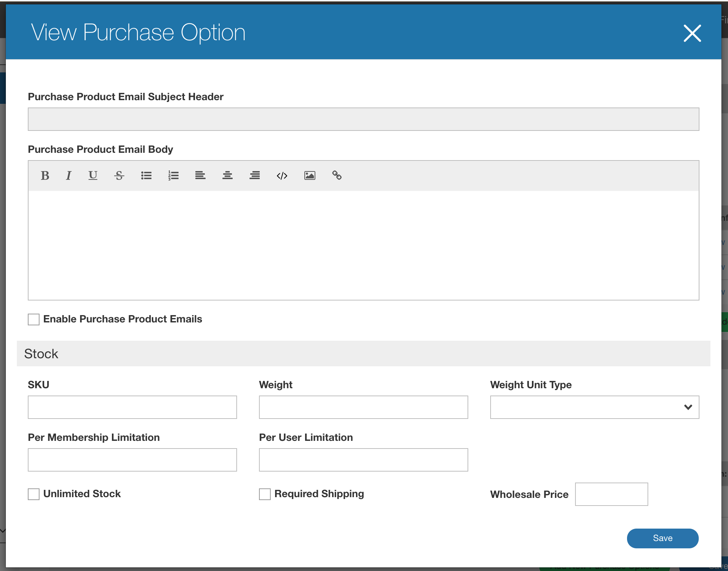Right align the editor text
This screenshot has height=571, width=728.
click(255, 176)
